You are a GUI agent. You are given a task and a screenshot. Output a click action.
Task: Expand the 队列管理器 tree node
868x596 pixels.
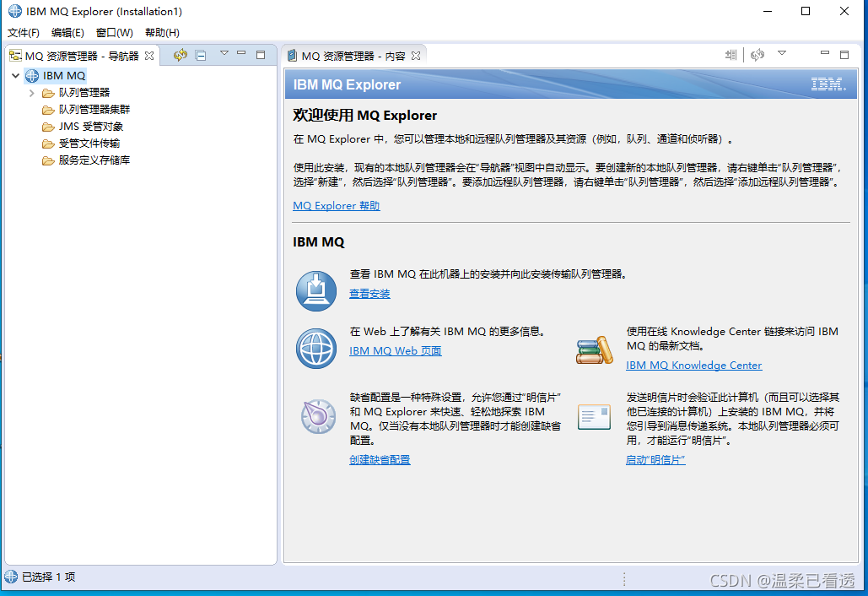[31, 93]
